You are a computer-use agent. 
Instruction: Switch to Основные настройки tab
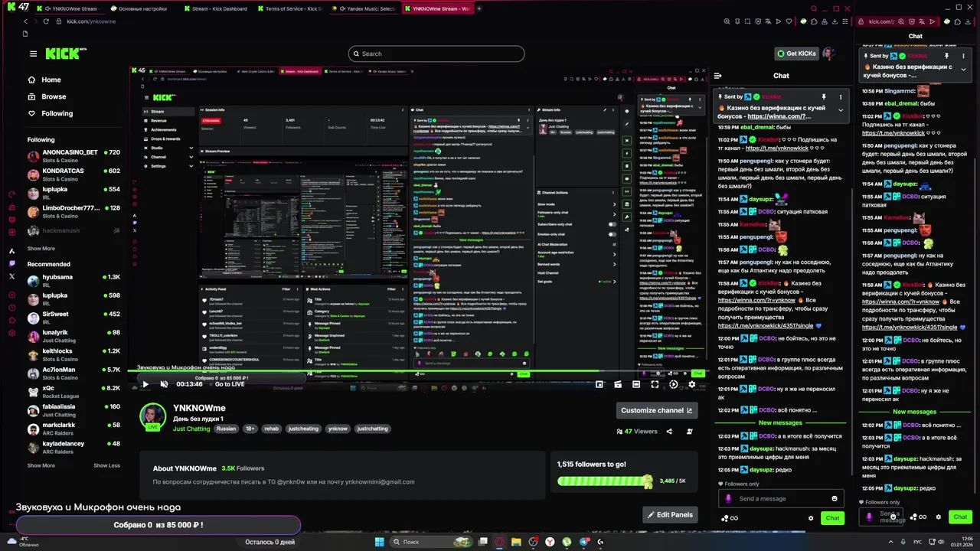coord(141,8)
